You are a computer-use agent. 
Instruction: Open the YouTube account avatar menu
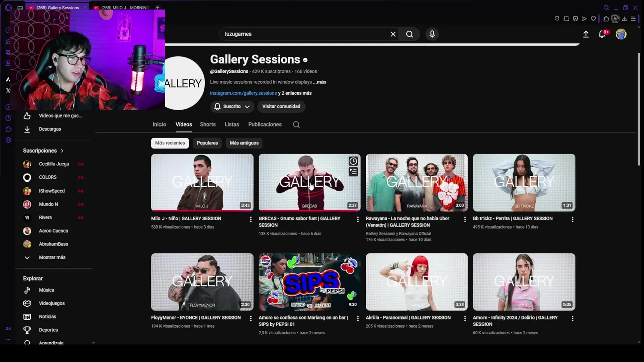[x=621, y=34]
